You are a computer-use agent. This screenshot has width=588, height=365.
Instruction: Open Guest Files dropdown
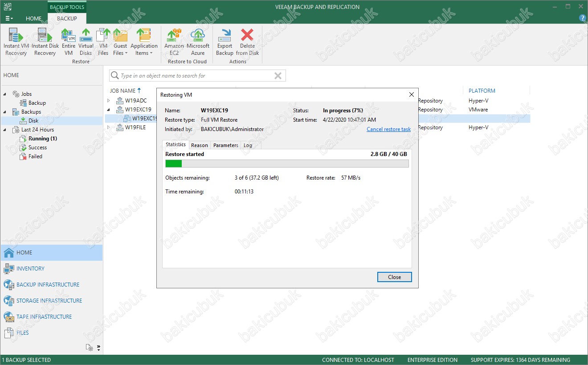(120, 42)
